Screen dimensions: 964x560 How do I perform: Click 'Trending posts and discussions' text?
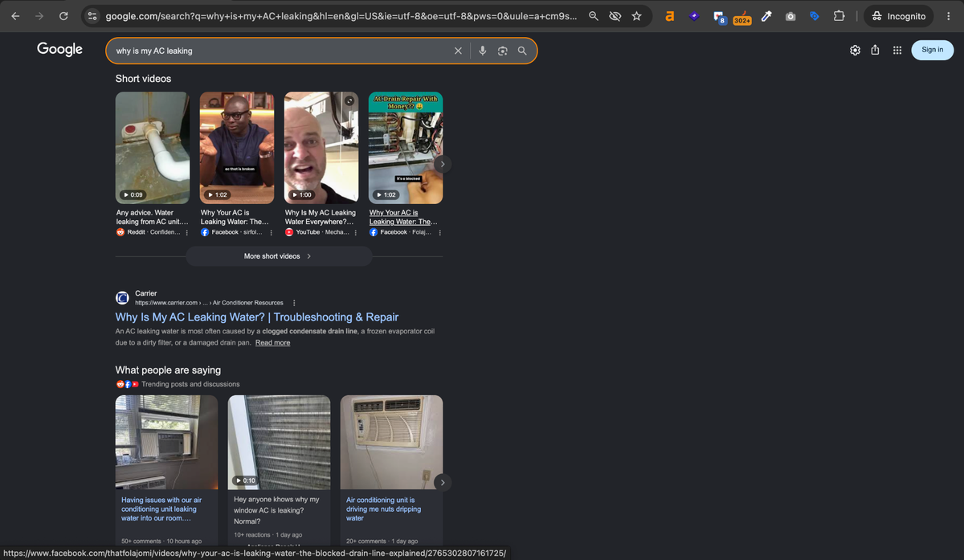[x=190, y=384]
